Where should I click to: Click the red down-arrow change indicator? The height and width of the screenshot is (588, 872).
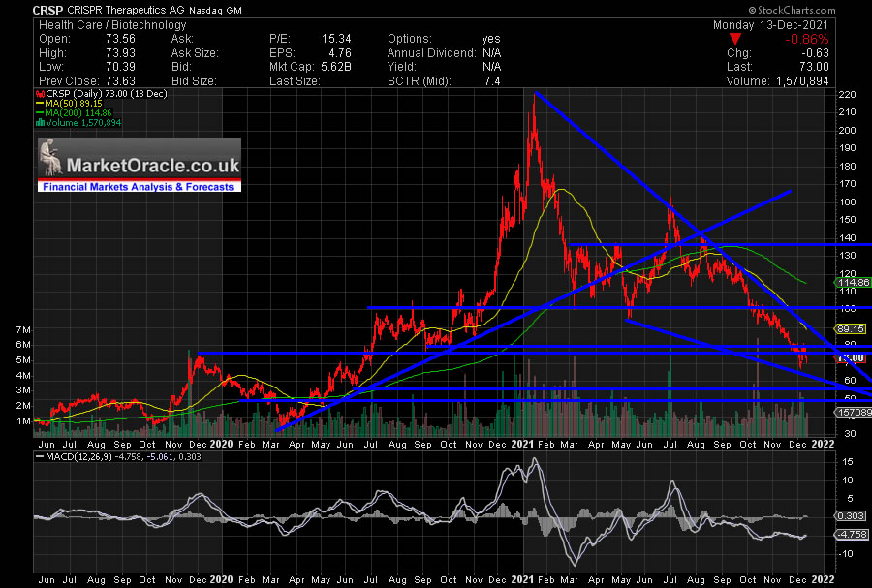(736, 39)
